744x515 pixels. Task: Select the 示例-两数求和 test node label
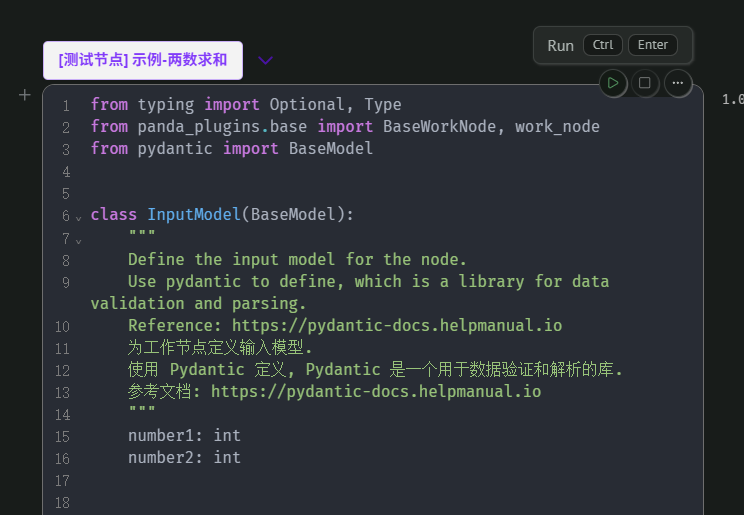143,60
